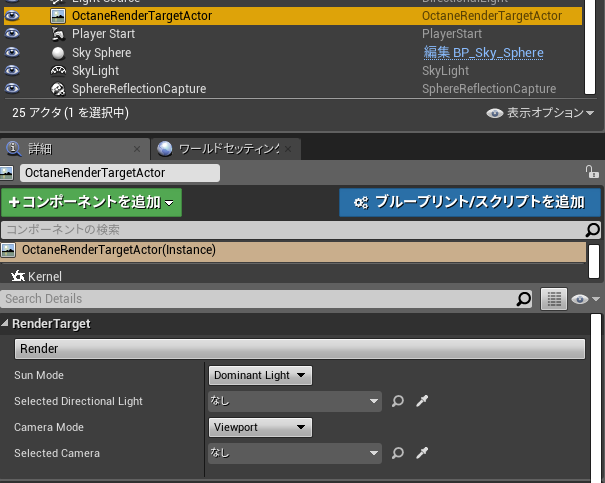This screenshot has height=483, width=605.
Task: Close the 詳細 tab
Action: [137, 149]
